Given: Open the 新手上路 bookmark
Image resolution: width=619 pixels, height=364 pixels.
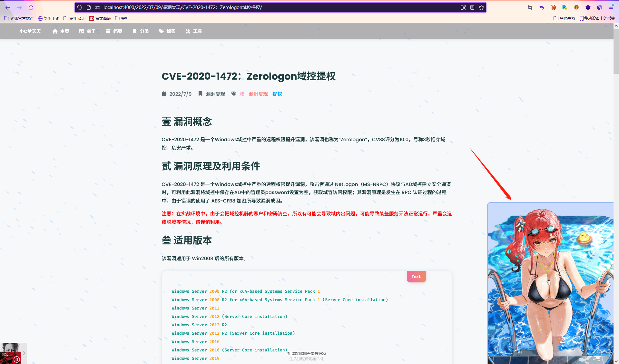Looking at the screenshot, I should (x=48, y=18).
